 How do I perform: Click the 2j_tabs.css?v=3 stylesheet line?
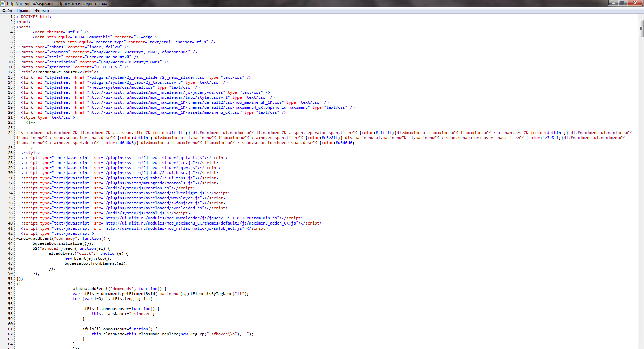(124, 82)
